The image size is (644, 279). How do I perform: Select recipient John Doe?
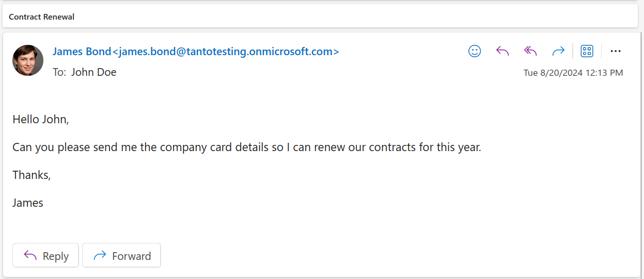[x=93, y=72]
